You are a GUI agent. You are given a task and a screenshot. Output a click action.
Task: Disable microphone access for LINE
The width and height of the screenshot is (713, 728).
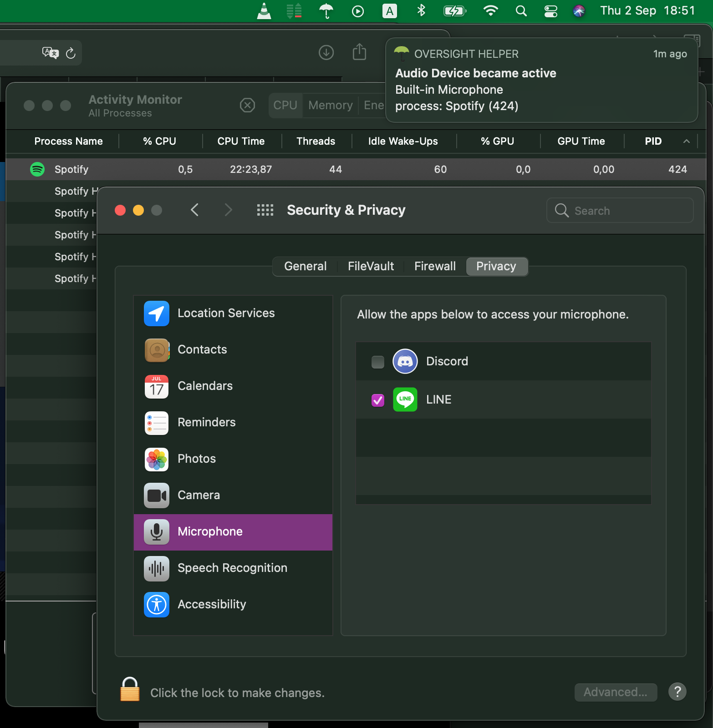click(x=378, y=400)
